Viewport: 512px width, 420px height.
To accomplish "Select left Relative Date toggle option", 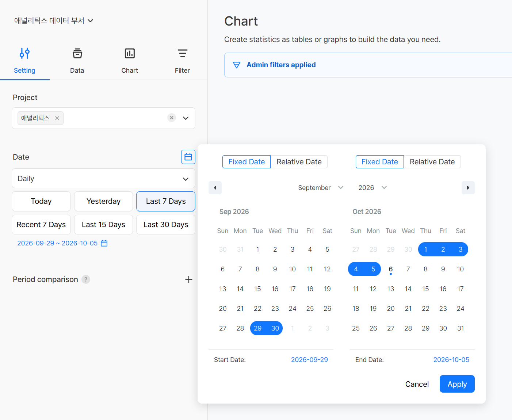I will coord(299,162).
